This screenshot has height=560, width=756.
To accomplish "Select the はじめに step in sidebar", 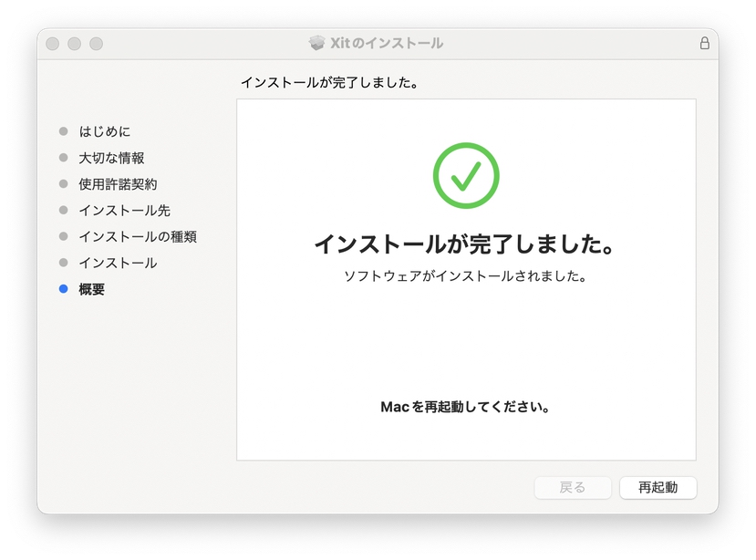I will tap(105, 131).
